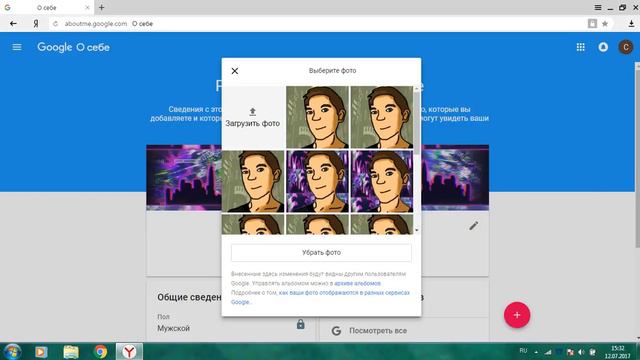
Task: Click the Yandex home button
Action: coord(36,24)
